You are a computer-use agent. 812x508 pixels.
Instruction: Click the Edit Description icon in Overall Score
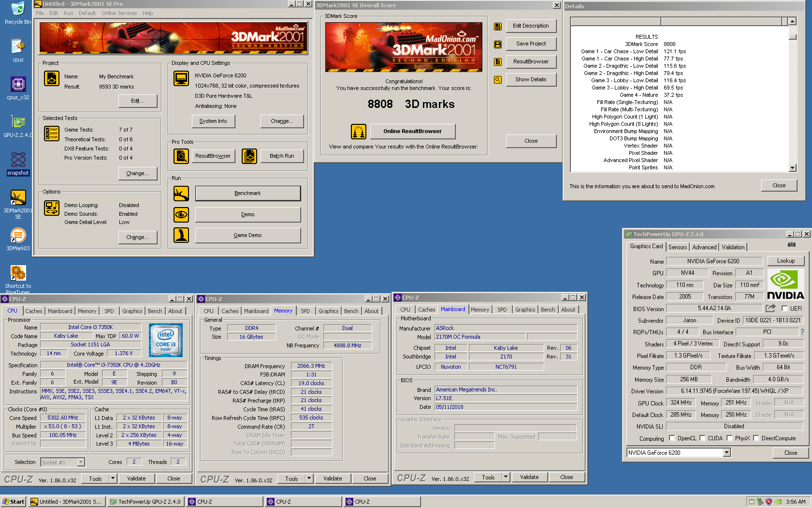[497, 27]
